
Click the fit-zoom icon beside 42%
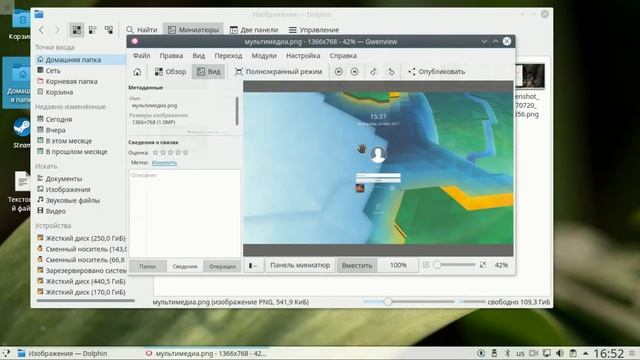pyautogui.click(x=483, y=265)
